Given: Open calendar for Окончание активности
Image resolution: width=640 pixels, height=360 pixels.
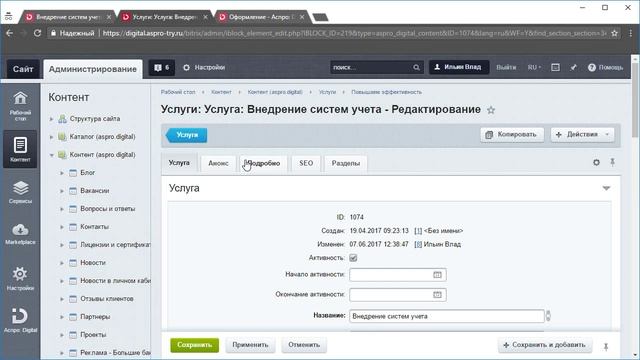Looking at the screenshot, I should pos(437,294).
